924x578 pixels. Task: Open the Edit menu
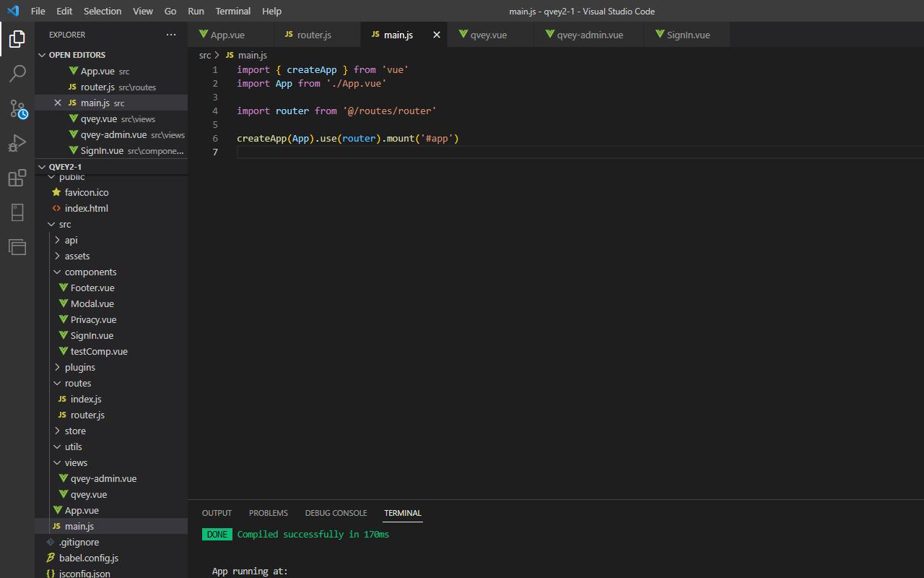(64, 11)
